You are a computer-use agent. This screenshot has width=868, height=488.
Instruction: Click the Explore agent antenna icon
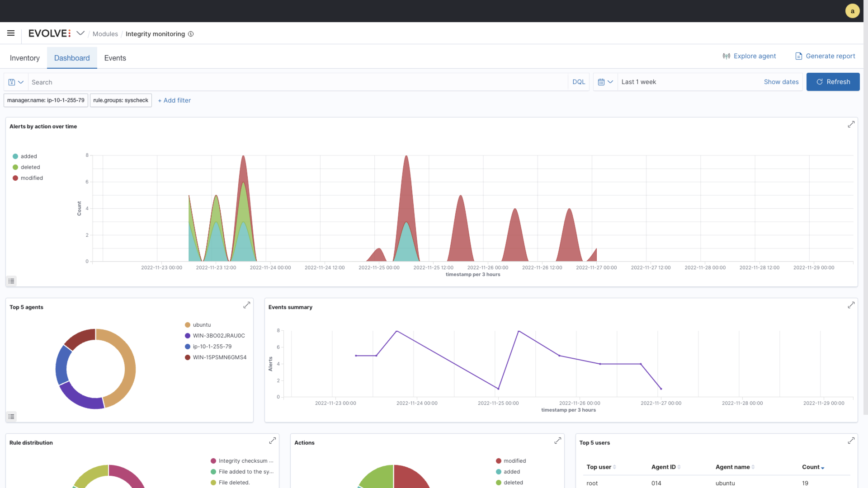click(726, 56)
